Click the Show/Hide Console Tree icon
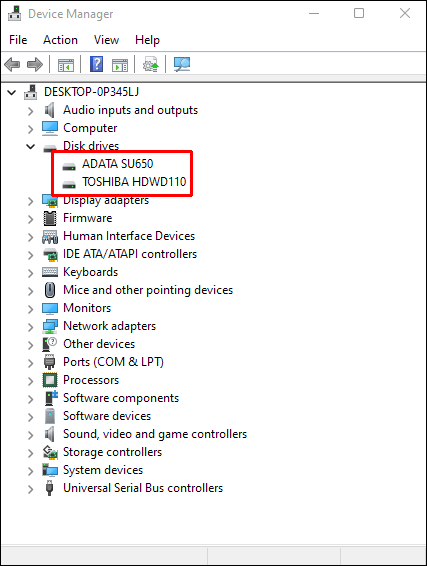This screenshot has width=427, height=566. [66, 65]
